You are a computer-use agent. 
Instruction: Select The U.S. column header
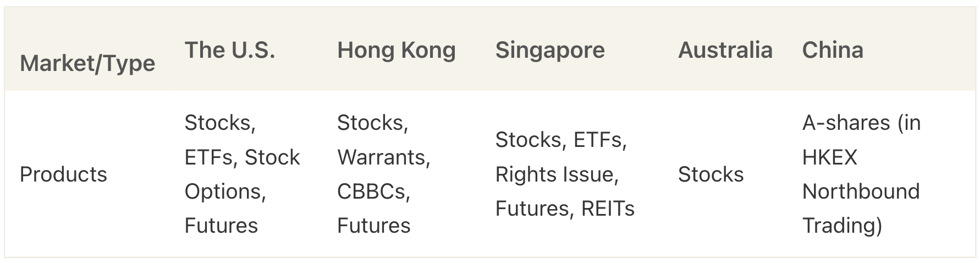pos(230,50)
